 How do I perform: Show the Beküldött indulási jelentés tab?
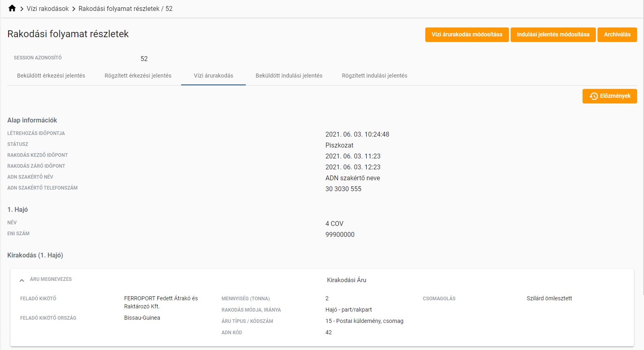(x=289, y=76)
